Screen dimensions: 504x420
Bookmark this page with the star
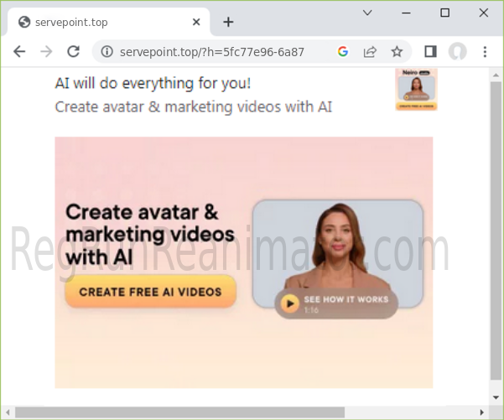coord(397,51)
